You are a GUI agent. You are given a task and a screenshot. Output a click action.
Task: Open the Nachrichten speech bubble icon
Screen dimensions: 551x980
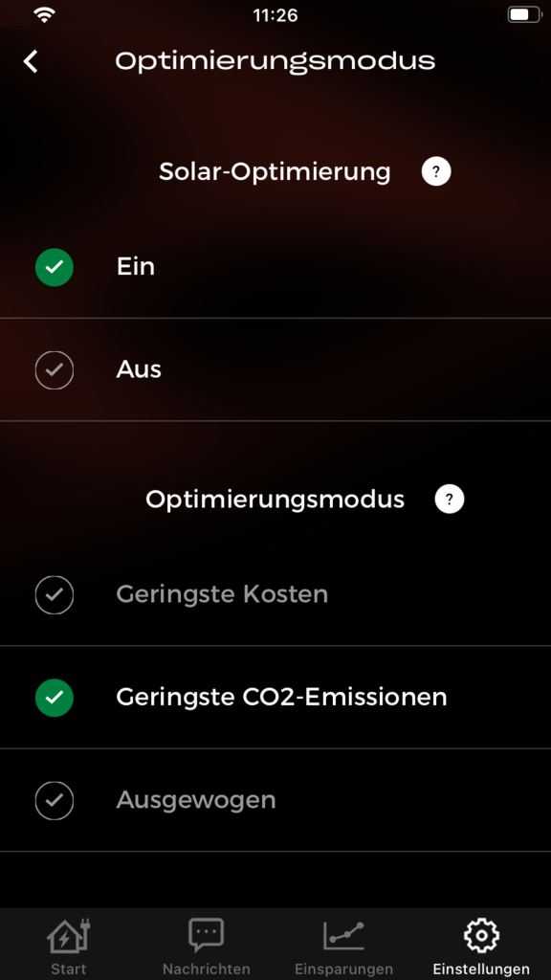tap(207, 935)
